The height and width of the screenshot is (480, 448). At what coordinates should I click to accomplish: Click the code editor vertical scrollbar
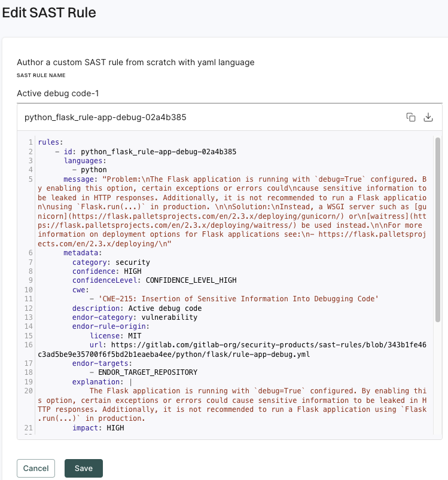coord(438,227)
